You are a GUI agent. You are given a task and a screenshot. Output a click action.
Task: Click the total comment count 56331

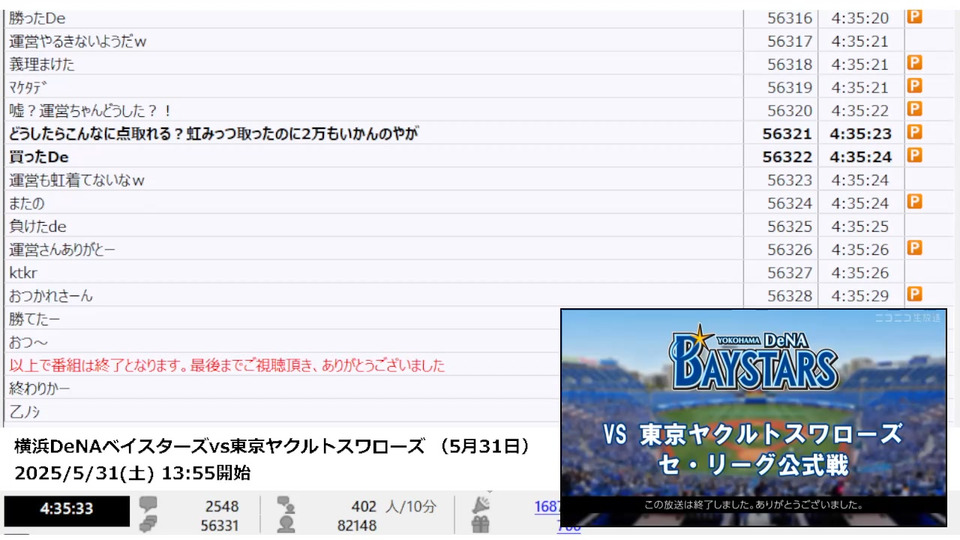coord(219,526)
